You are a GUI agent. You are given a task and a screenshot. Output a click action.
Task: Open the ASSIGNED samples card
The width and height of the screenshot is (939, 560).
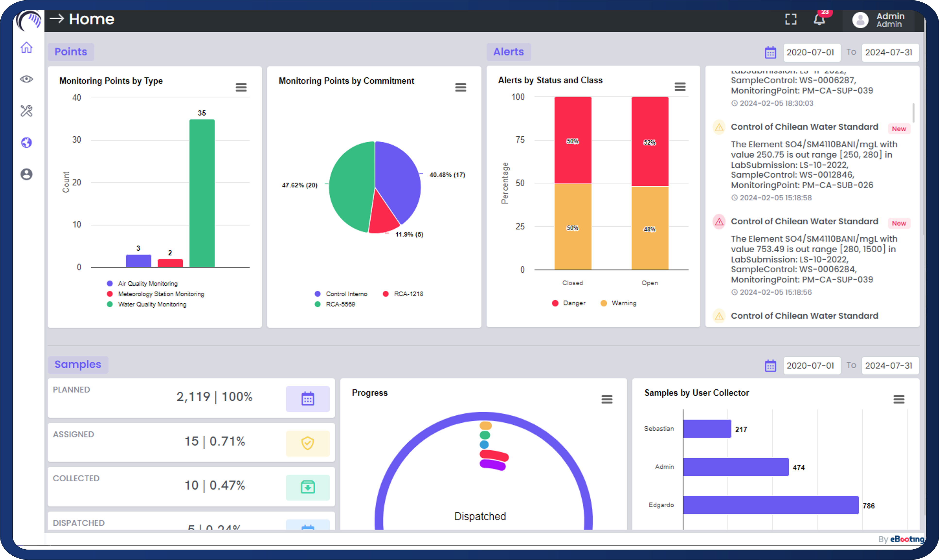coord(192,442)
